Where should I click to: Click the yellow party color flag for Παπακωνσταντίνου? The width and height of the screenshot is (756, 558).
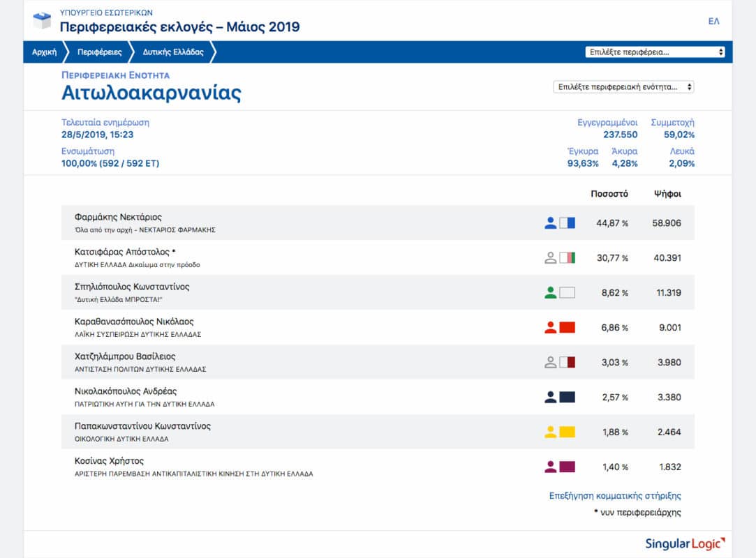567,432
